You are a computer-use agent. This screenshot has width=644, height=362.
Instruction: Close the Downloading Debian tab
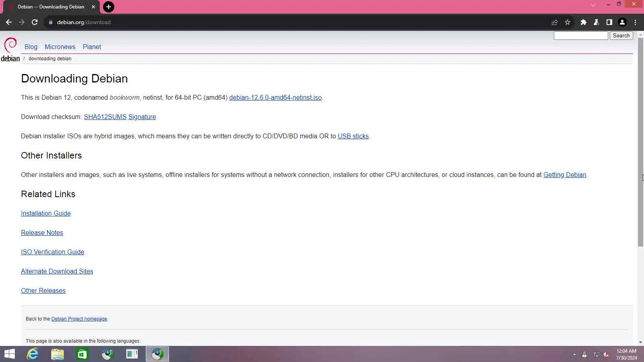[93, 7]
